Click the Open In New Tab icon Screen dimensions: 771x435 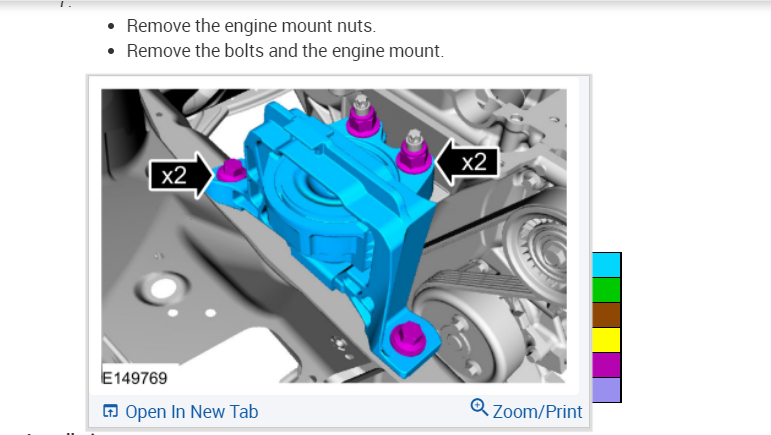tap(110, 411)
